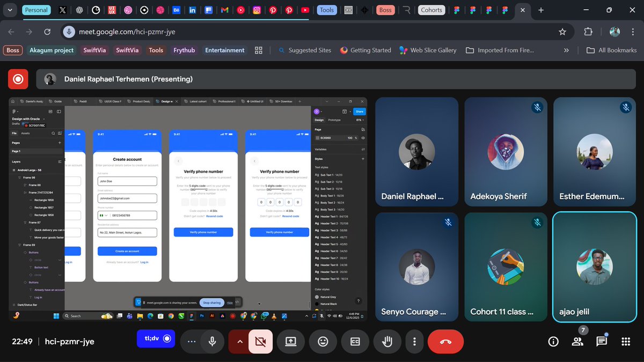Go back to previous page
This screenshot has width=644, height=362.
pyautogui.click(x=11, y=32)
